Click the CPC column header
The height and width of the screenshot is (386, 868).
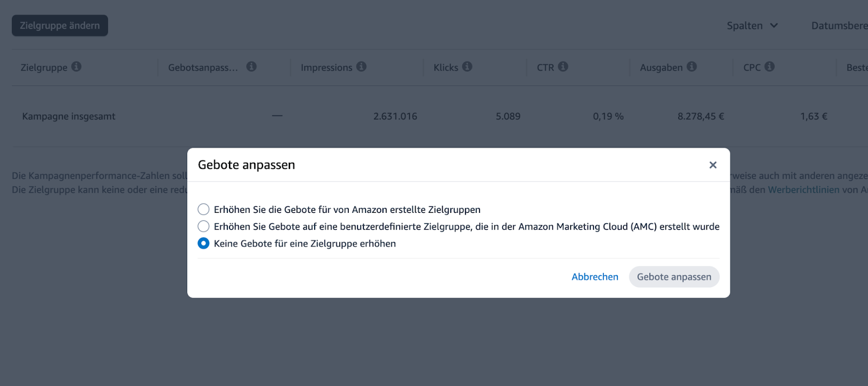[752, 67]
